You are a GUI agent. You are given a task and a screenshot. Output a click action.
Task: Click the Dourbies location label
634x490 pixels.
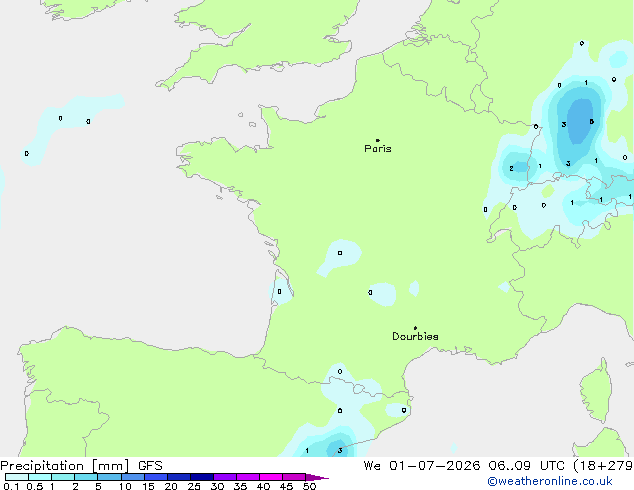click(415, 336)
